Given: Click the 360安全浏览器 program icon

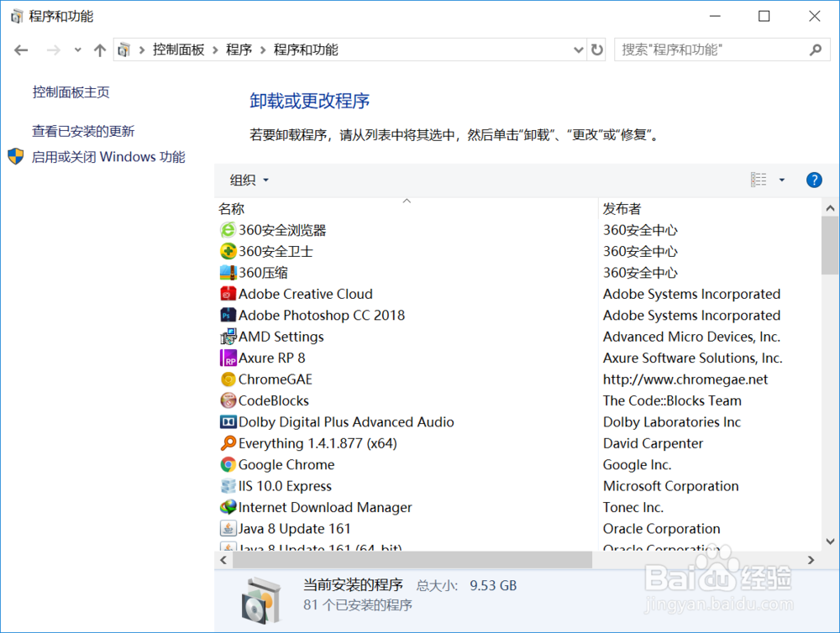Looking at the screenshot, I should [228, 230].
